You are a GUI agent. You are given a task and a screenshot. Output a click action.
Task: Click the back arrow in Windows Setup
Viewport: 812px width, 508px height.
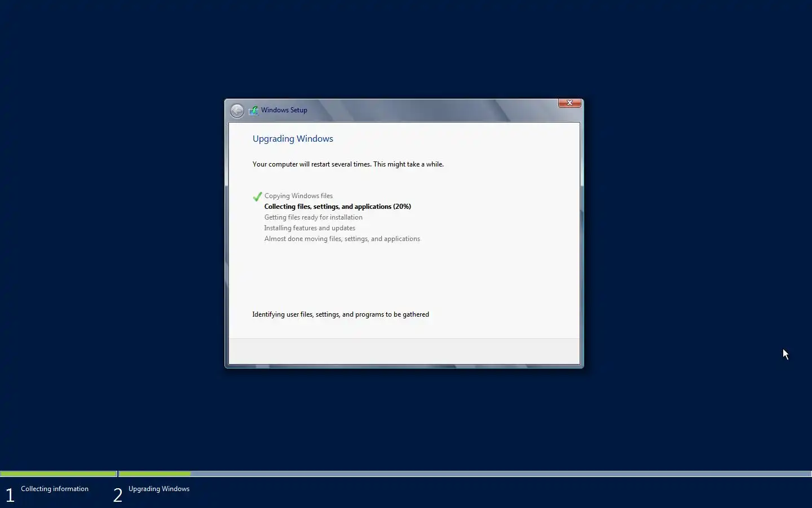tap(237, 111)
